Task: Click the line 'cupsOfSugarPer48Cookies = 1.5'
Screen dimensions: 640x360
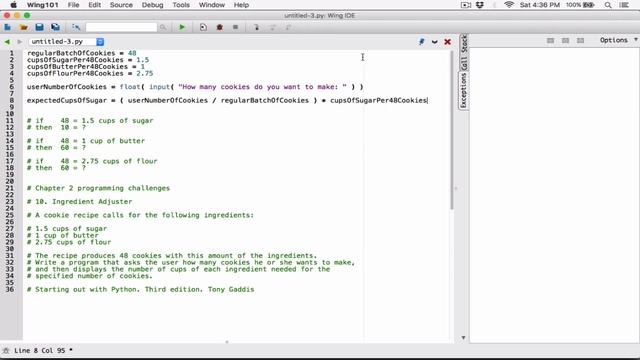Action: 88,60
